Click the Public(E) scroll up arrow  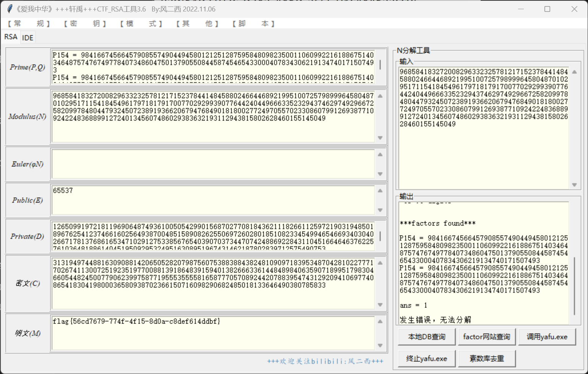[380, 190]
